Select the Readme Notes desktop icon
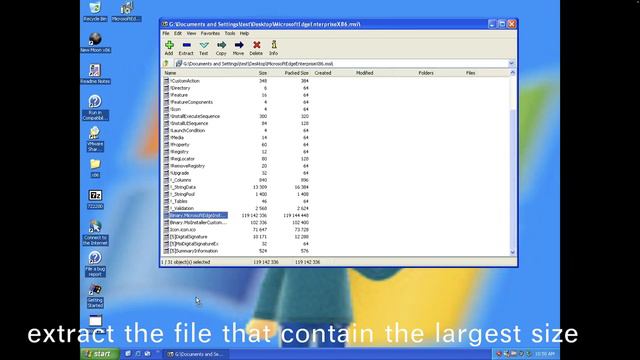This screenshot has height=360, width=640. click(x=95, y=74)
